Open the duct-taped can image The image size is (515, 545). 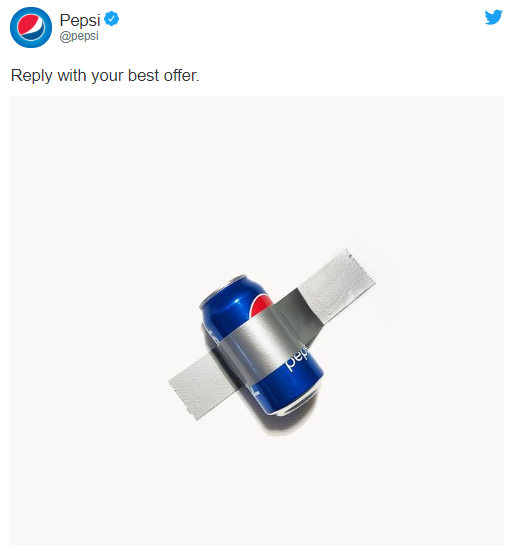(257, 320)
